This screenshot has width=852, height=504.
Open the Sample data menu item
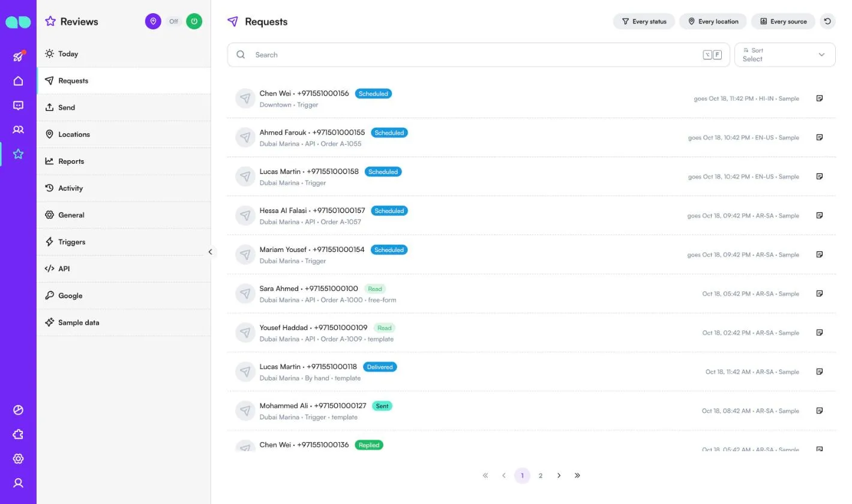click(124, 322)
